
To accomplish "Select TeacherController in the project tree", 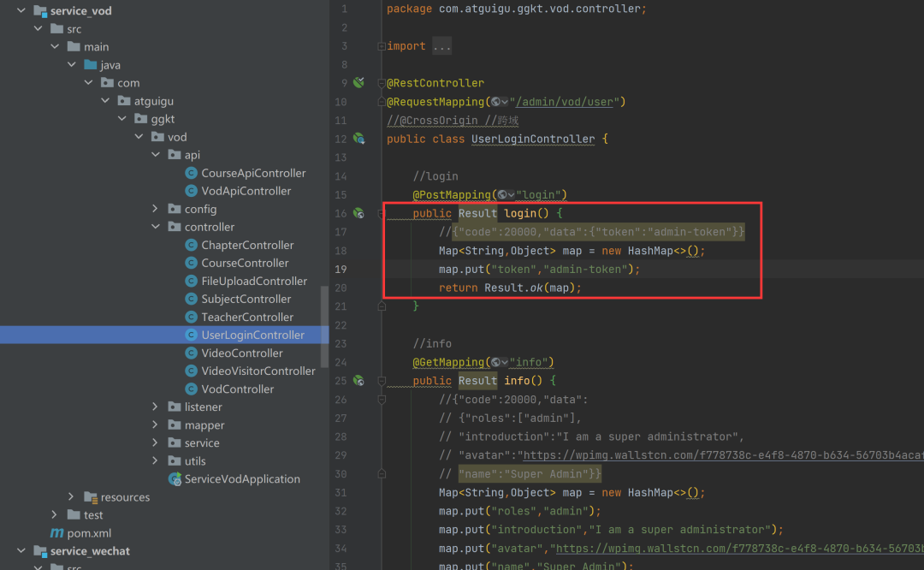I will [247, 317].
